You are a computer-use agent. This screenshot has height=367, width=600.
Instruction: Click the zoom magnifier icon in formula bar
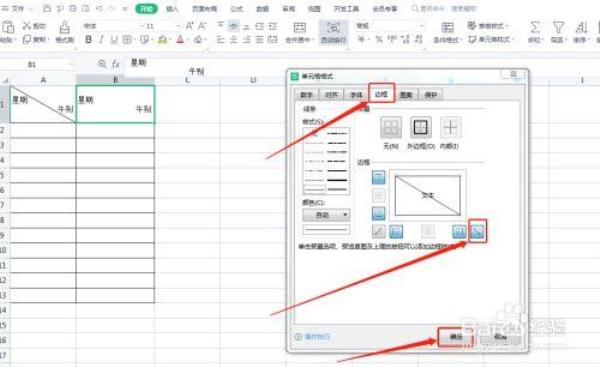click(x=102, y=64)
